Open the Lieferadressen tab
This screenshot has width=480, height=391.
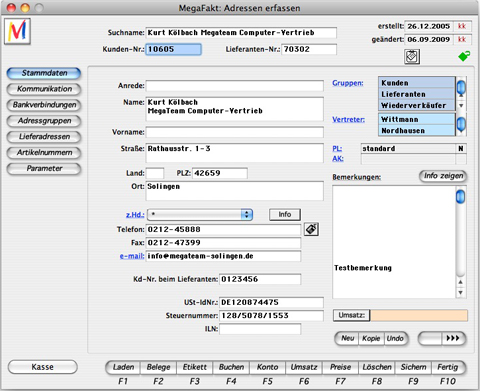[44, 137]
